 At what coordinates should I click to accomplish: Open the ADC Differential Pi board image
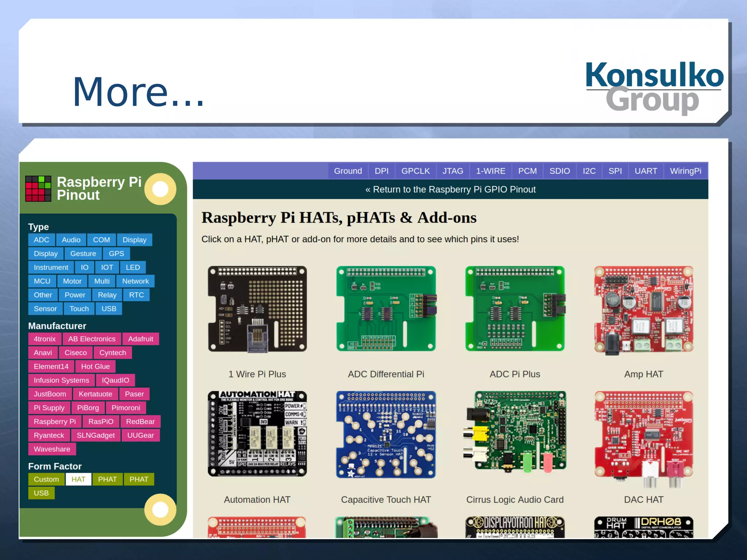[x=386, y=309]
